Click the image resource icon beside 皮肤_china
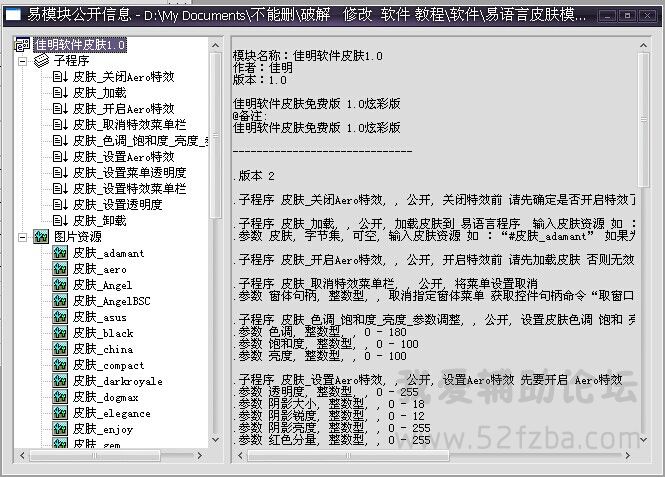This screenshot has height=477, width=665. [60, 349]
